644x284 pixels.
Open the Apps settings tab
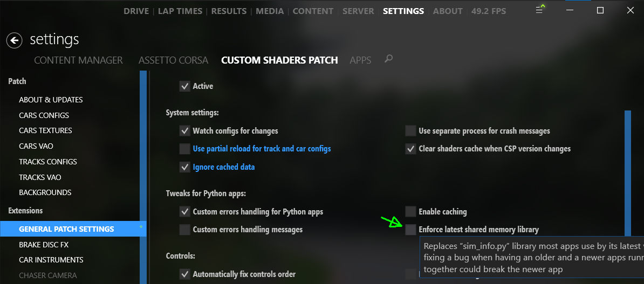(x=360, y=60)
